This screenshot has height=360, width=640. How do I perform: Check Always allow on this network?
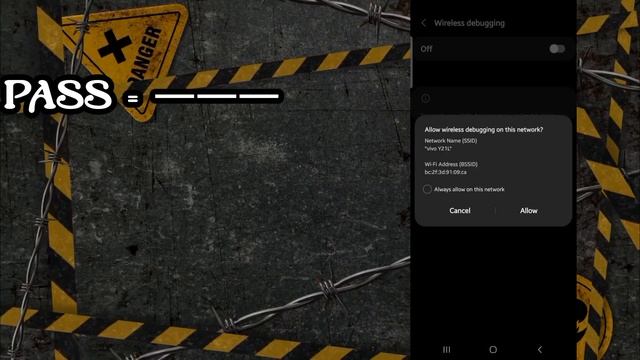click(x=427, y=189)
